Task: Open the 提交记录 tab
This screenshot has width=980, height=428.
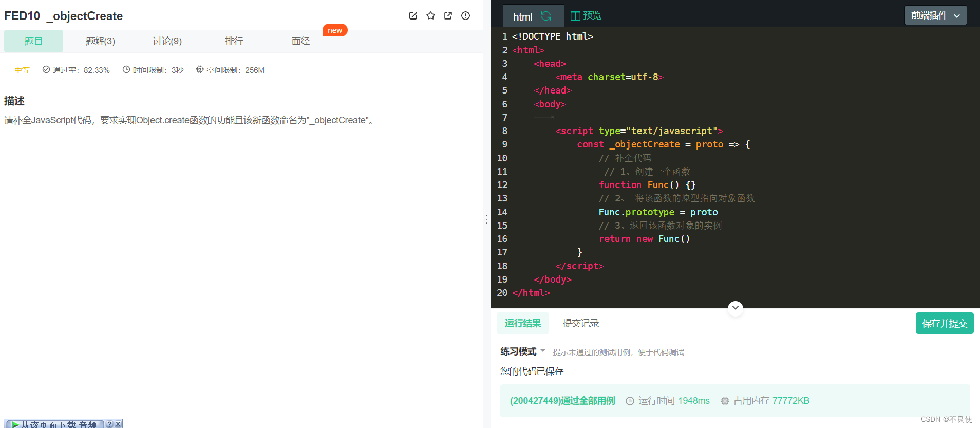Action: coord(580,323)
